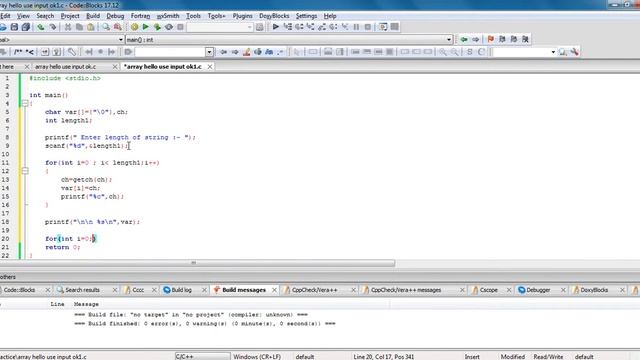Select the *array hello use input ok1.c tab

pos(162,67)
